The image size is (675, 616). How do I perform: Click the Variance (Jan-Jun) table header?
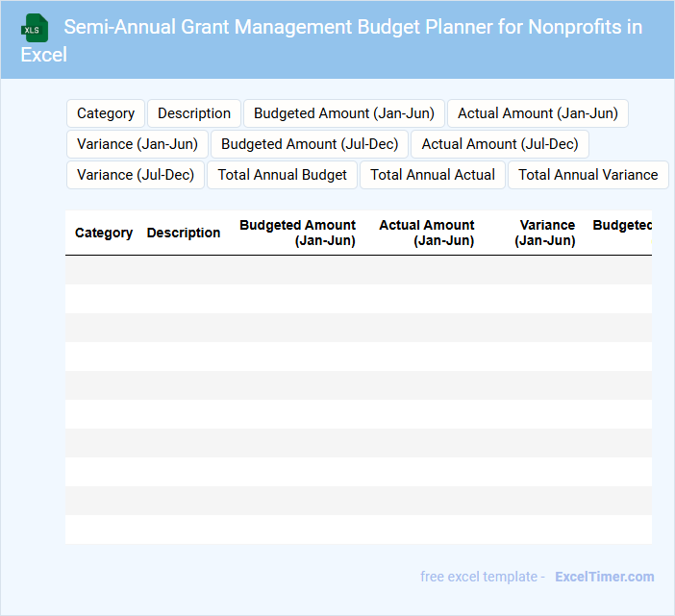coord(546,233)
